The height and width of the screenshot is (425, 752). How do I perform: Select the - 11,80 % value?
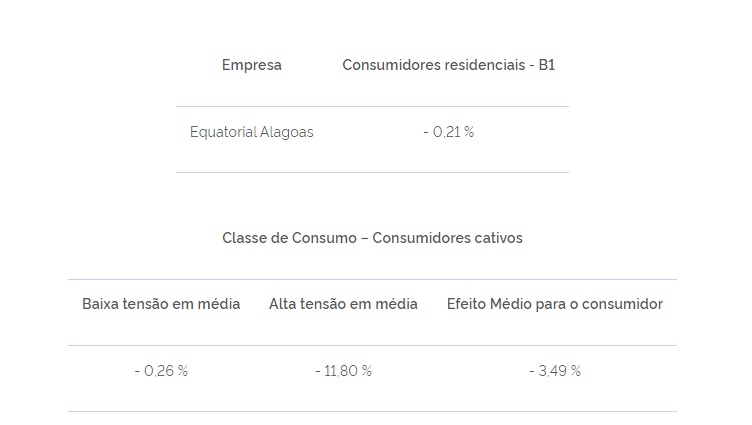tap(343, 371)
